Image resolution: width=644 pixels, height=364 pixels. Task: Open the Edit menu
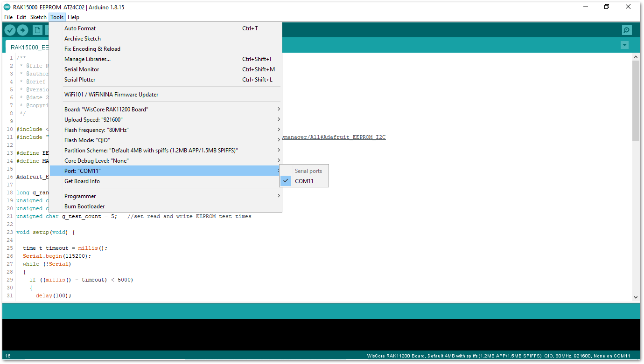coord(21,17)
